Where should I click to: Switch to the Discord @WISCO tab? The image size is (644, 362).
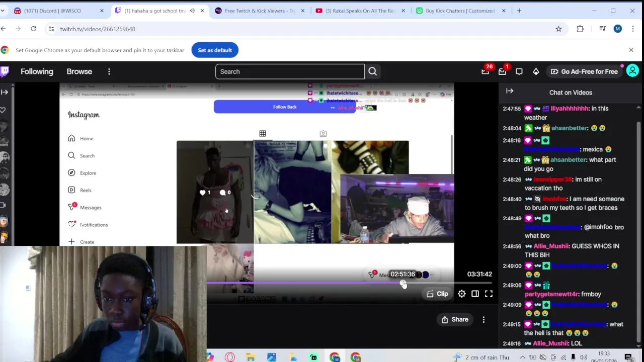click(x=58, y=11)
